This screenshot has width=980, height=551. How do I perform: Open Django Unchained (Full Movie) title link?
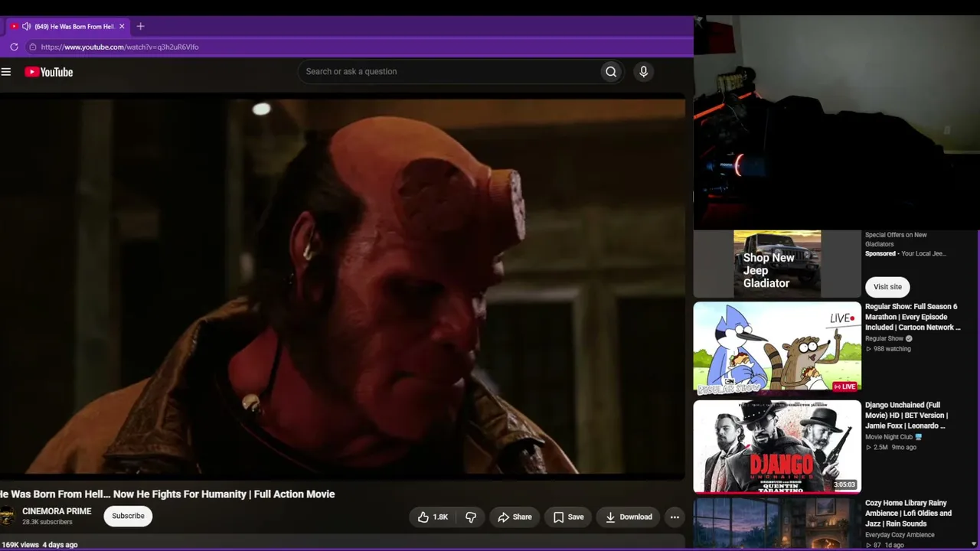pos(906,416)
